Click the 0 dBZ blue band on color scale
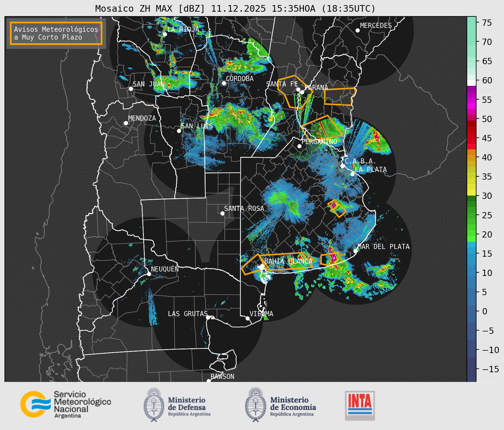 coord(471,311)
